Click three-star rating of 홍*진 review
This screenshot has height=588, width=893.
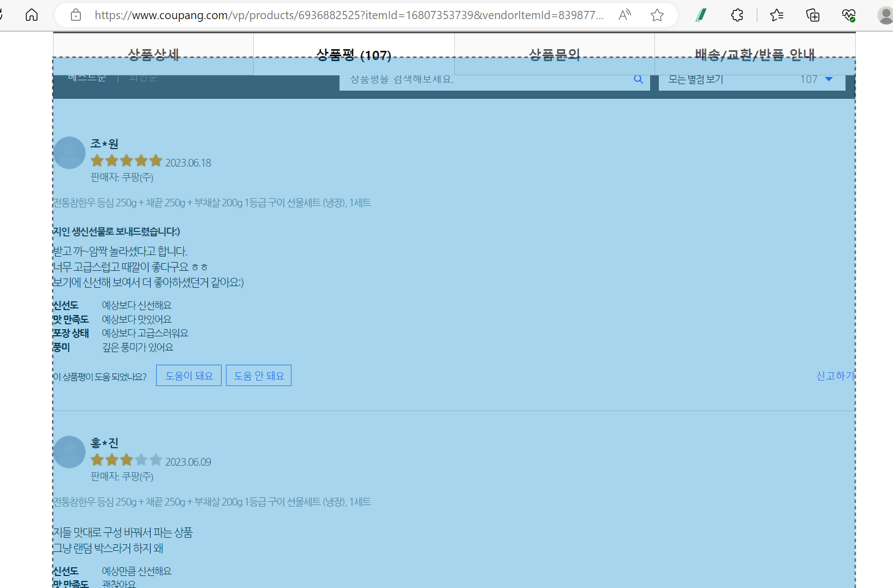(127, 460)
